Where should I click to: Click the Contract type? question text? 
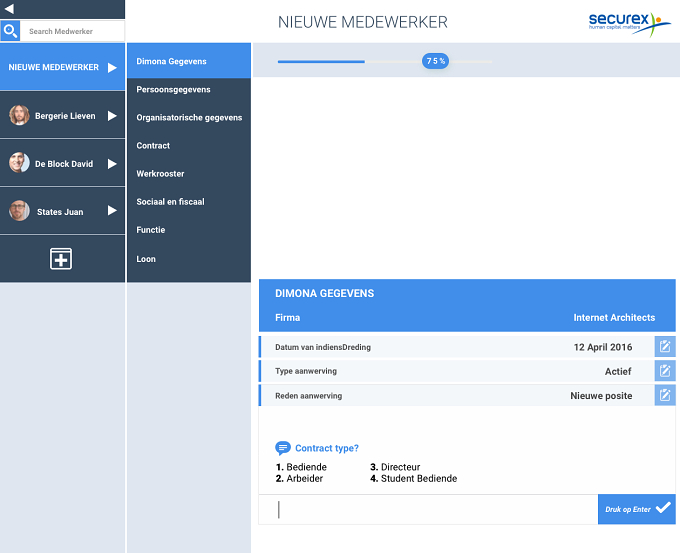pos(327,448)
